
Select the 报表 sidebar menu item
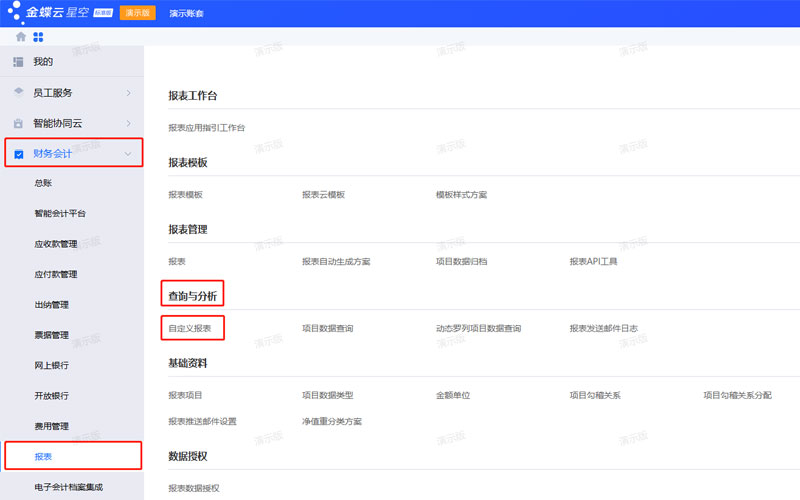coord(43,456)
